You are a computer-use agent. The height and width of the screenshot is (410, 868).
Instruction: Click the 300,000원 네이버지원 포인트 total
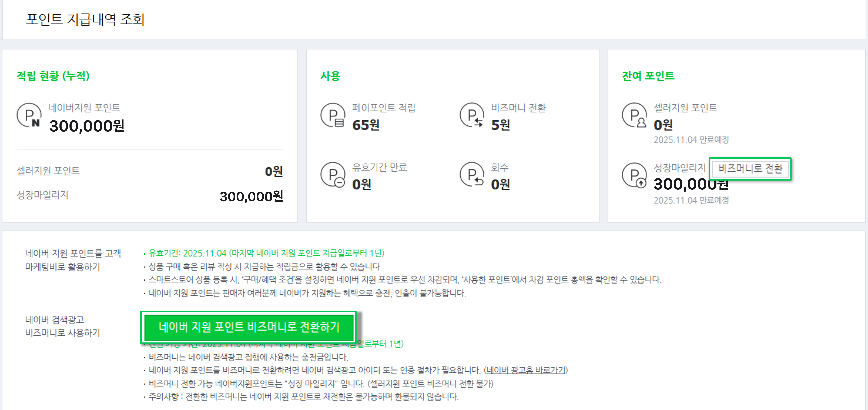(87, 126)
